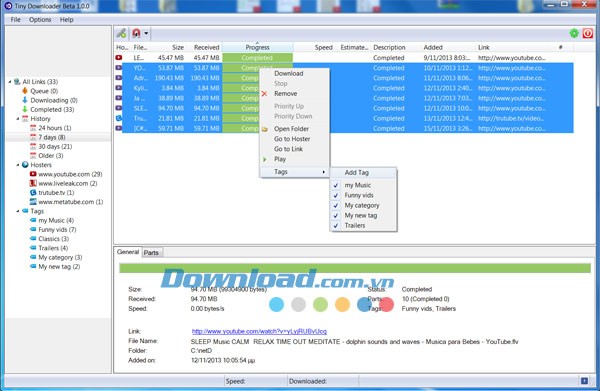Click the red X Remove icon in context menu

pos(264,93)
